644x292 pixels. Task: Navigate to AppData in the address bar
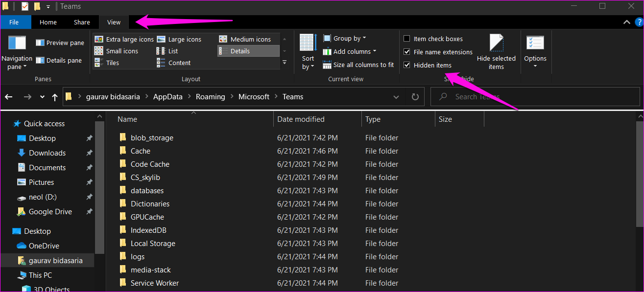tap(168, 97)
